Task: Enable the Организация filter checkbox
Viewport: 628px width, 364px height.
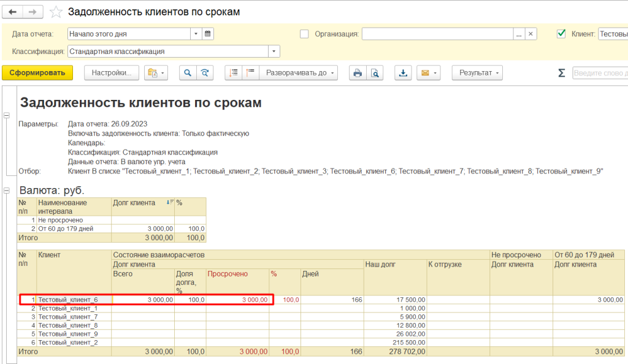Action: tap(304, 34)
